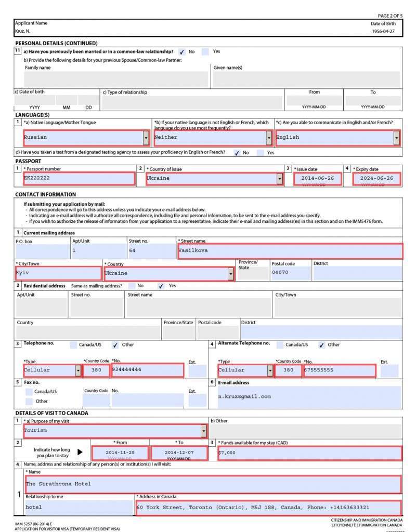The image size is (416, 532).
Task: Click the PAGE 2 OF 5 label
Action: pyautogui.click(x=390, y=16)
